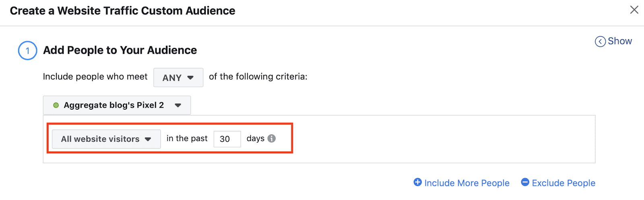Click the Include More People link
The height and width of the screenshot is (200, 644).
(467, 183)
